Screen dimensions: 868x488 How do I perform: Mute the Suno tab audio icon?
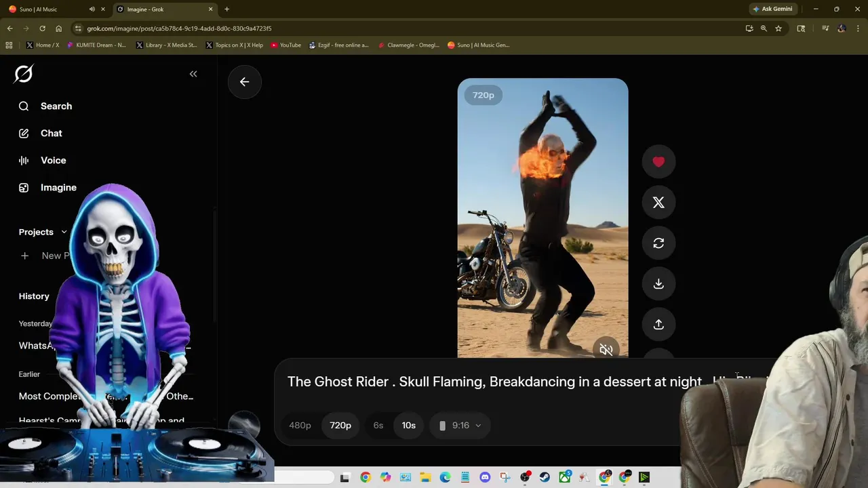point(92,9)
